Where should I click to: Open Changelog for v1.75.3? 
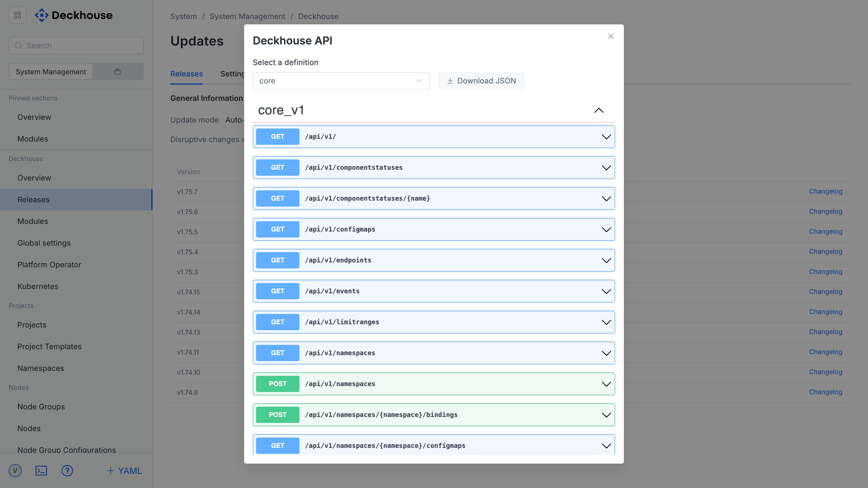click(x=825, y=271)
